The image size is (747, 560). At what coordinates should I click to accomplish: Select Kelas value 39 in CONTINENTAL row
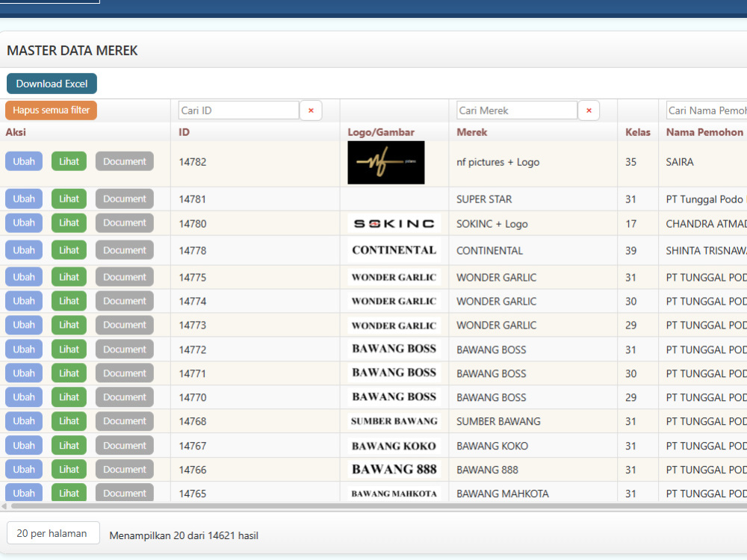coord(630,250)
